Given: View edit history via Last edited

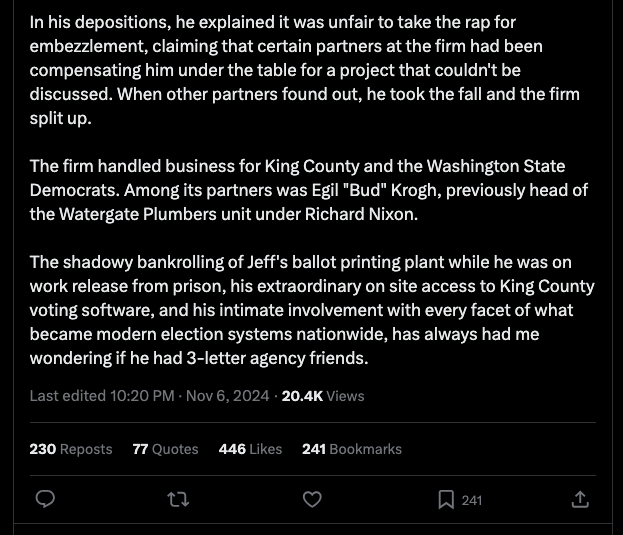Looking at the screenshot, I should [x=68, y=396].
